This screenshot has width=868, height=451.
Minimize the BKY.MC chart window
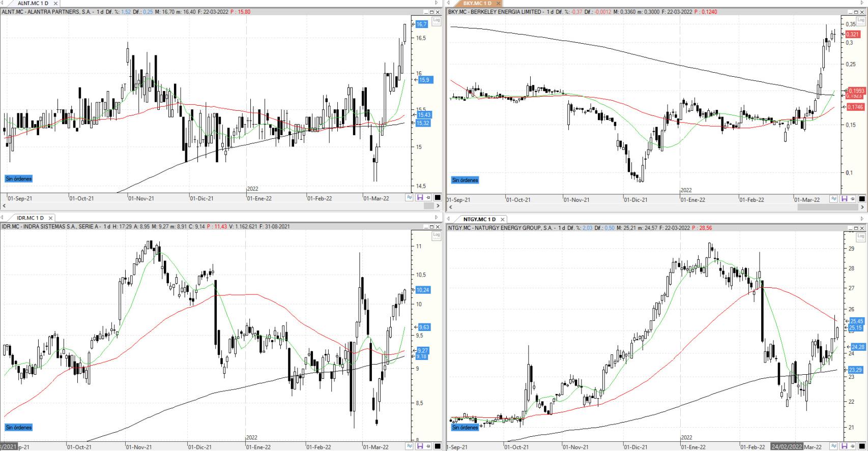850,12
